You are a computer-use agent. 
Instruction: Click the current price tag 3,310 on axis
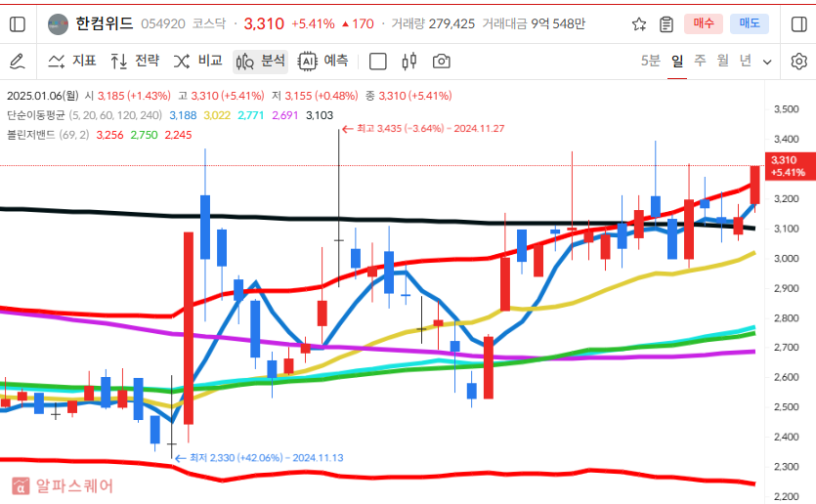789,166
